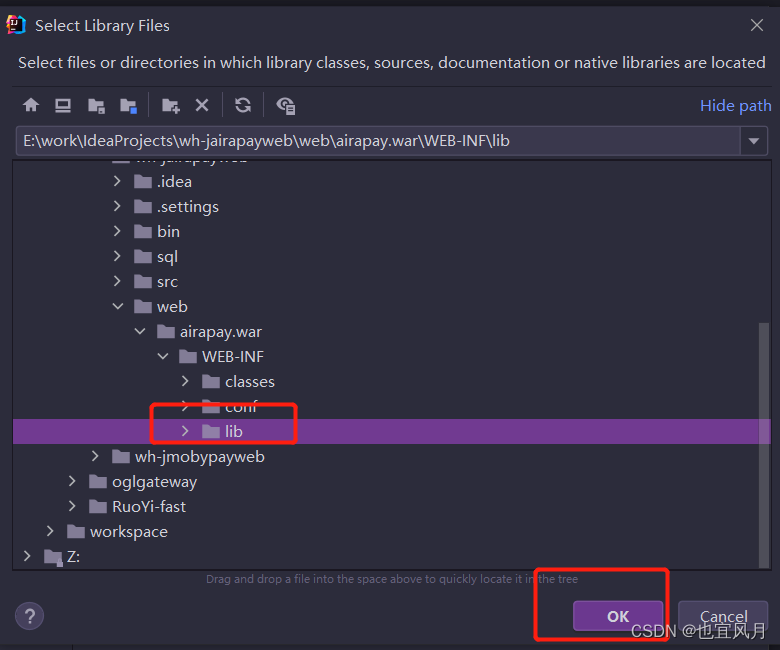Create a new folder with toolbar icon

[171, 105]
